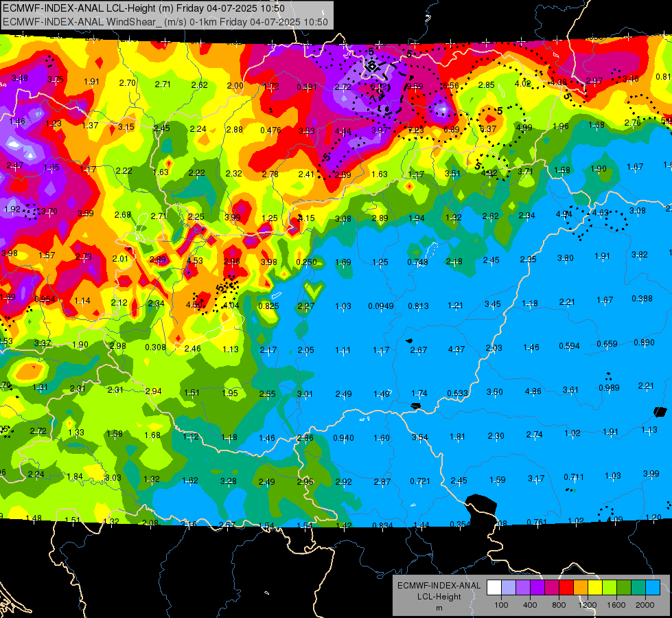The width and height of the screenshot is (672, 618).
Task: Click the legend value 100
Action: [x=501, y=605]
